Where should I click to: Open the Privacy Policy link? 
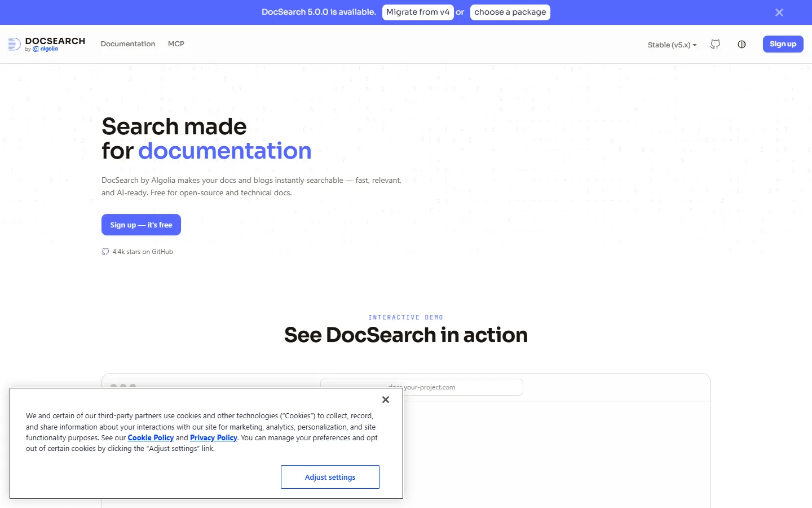(214, 437)
